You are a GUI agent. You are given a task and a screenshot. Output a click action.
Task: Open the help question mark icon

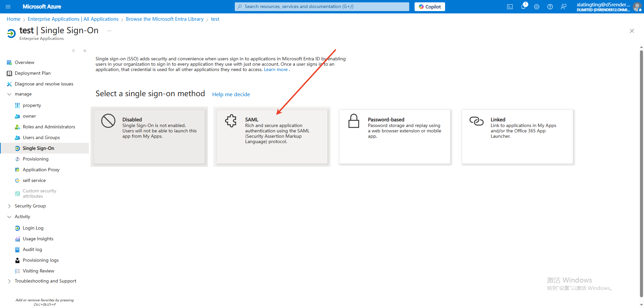tap(550, 7)
